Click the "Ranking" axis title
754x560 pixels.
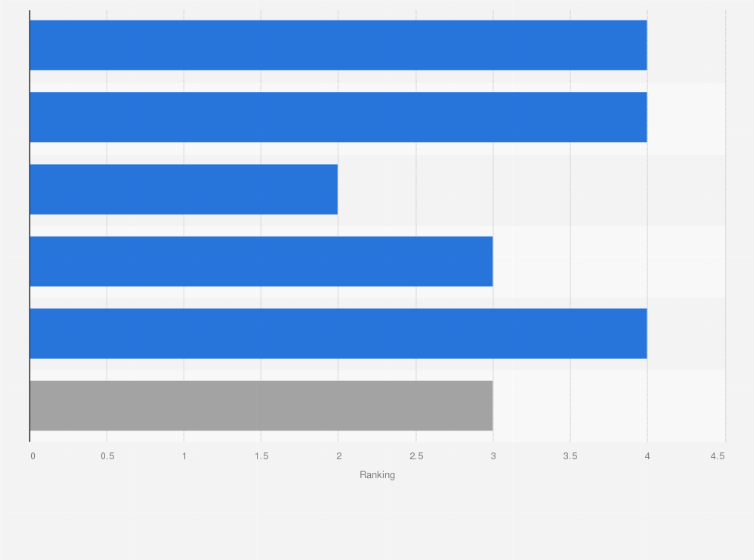tap(377, 475)
